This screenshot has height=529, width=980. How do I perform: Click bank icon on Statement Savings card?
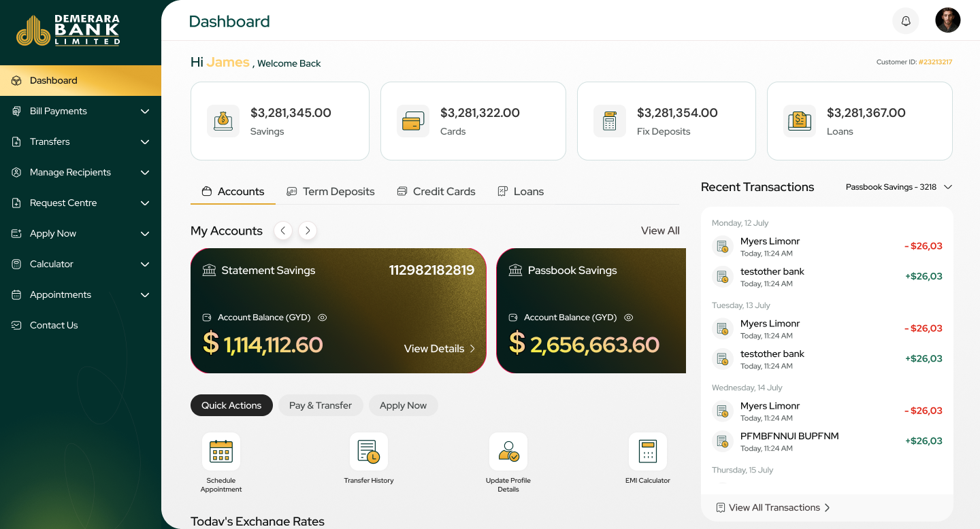[209, 270]
